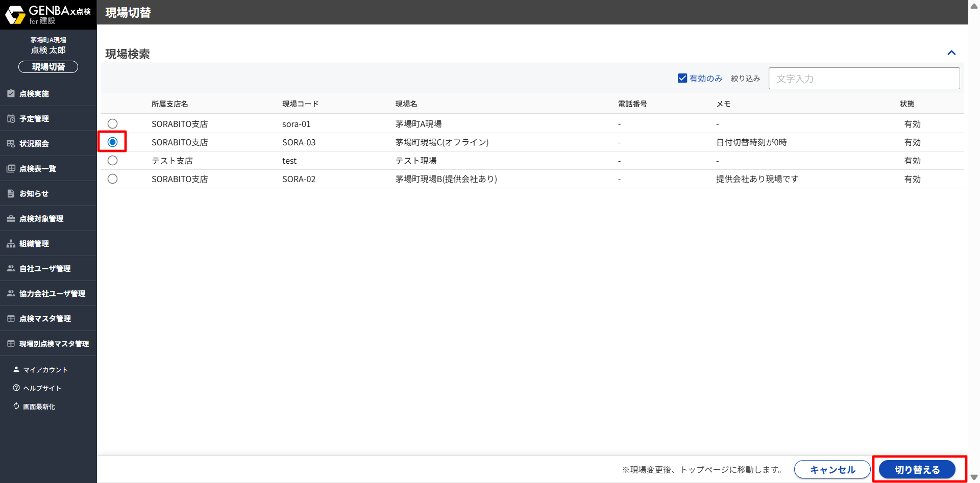
Task: Click the 予定管理 calendar icon
Action: pyautogui.click(x=11, y=118)
